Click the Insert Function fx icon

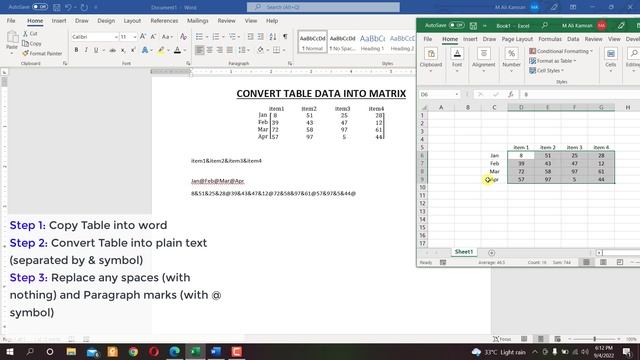point(511,94)
